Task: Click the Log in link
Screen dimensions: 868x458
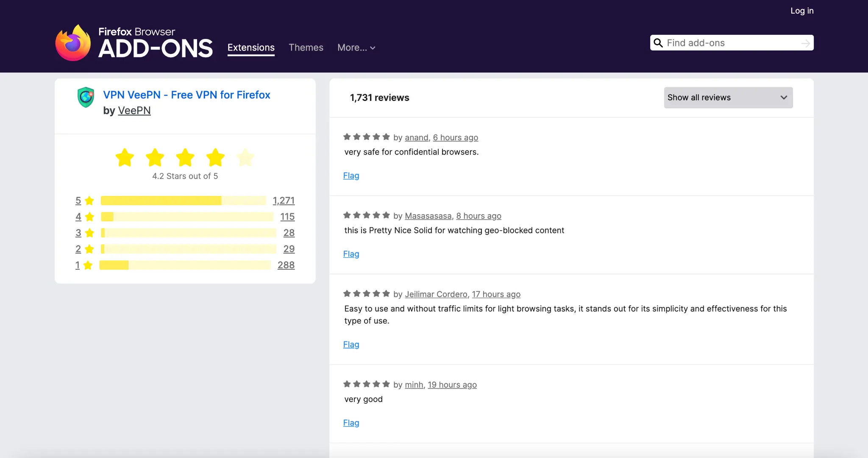Action: pos(801,11)
